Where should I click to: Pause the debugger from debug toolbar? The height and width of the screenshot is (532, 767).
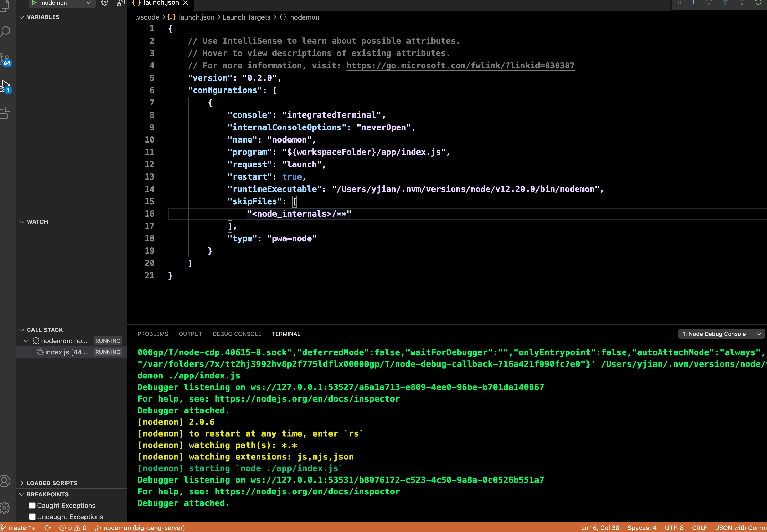tap(692, 3)
